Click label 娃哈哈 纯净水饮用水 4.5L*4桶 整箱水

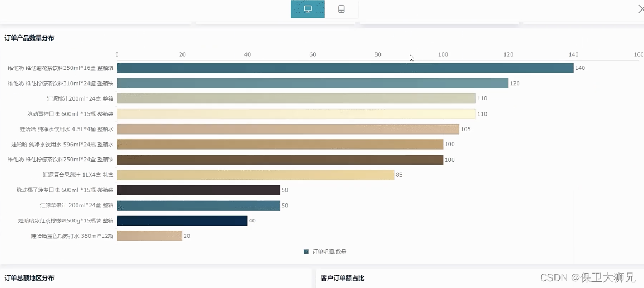(x=67, y=129)
